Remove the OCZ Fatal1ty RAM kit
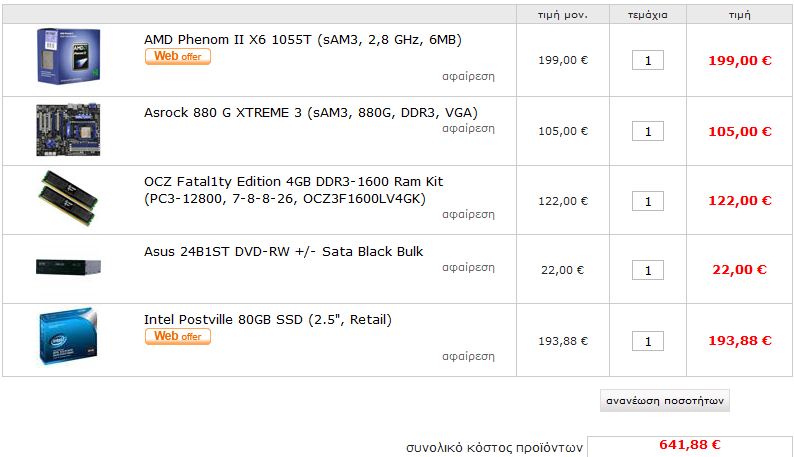This screenshot has width=794, height=457. (x=468, y=215)
